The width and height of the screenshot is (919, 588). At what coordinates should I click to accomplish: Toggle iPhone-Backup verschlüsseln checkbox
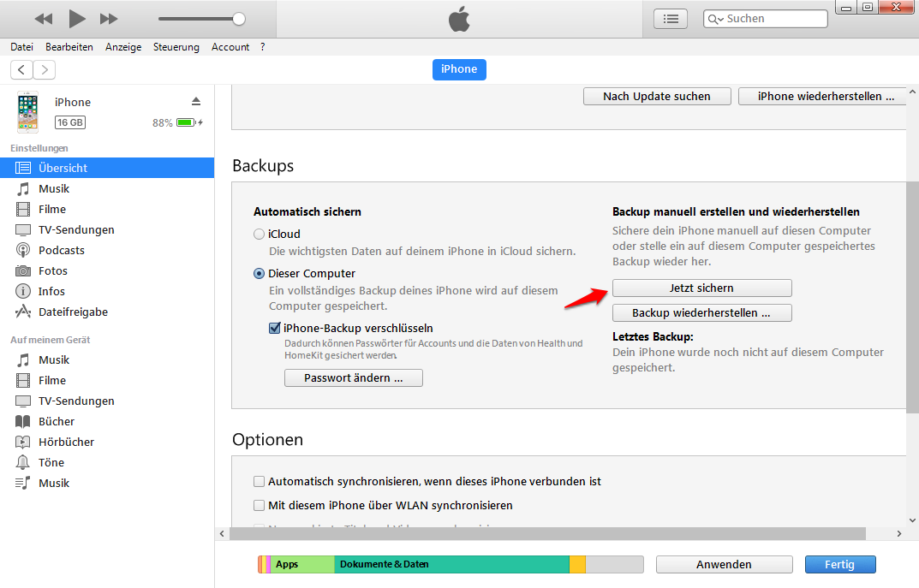(274, 328)
